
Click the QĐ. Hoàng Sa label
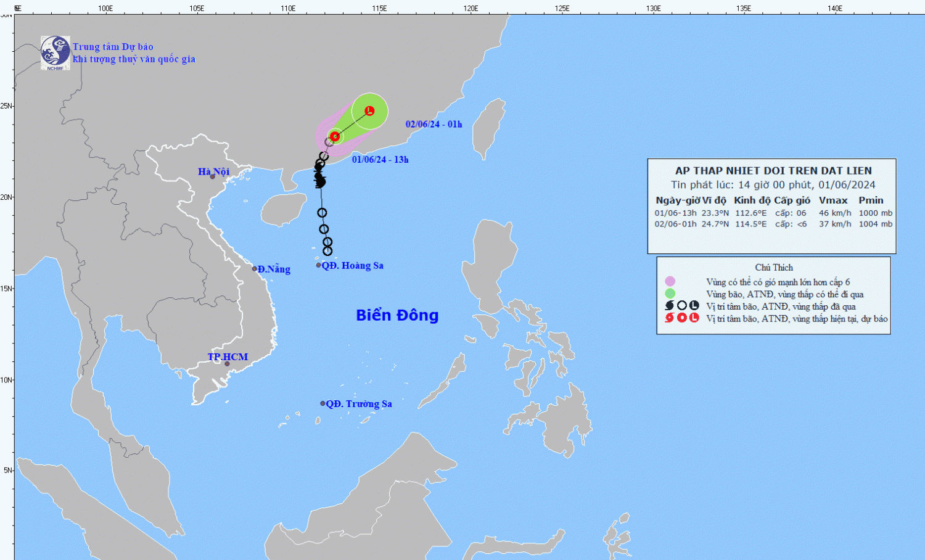pyautogui.click(x=352, y=266)
